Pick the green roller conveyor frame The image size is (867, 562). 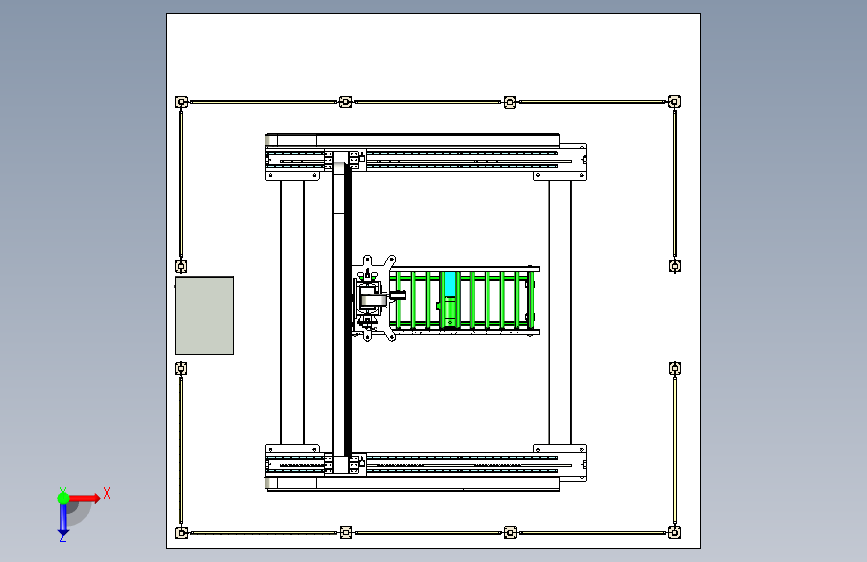[464, 300]
